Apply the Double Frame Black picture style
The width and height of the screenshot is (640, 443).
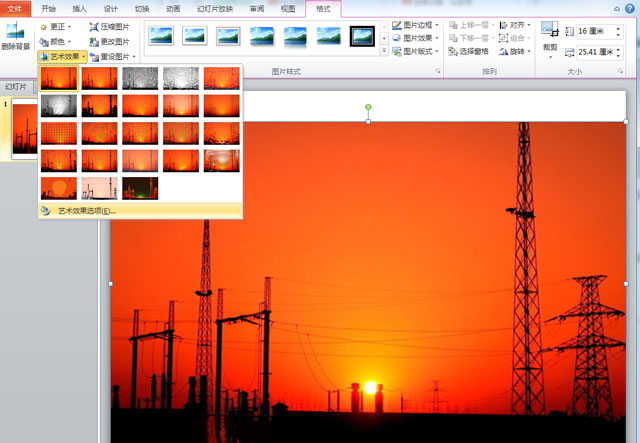(362, 36)
